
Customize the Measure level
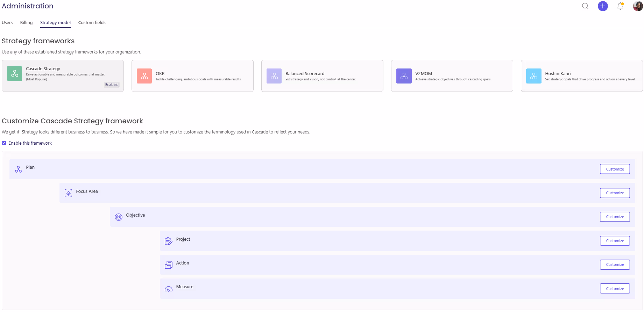[x=615, y=289]
